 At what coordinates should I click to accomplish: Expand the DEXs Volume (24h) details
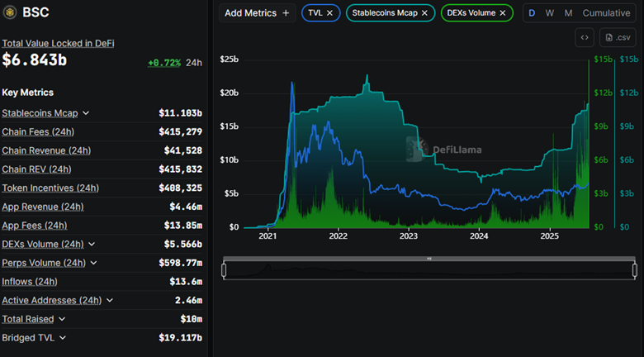(x=91, y=245)
